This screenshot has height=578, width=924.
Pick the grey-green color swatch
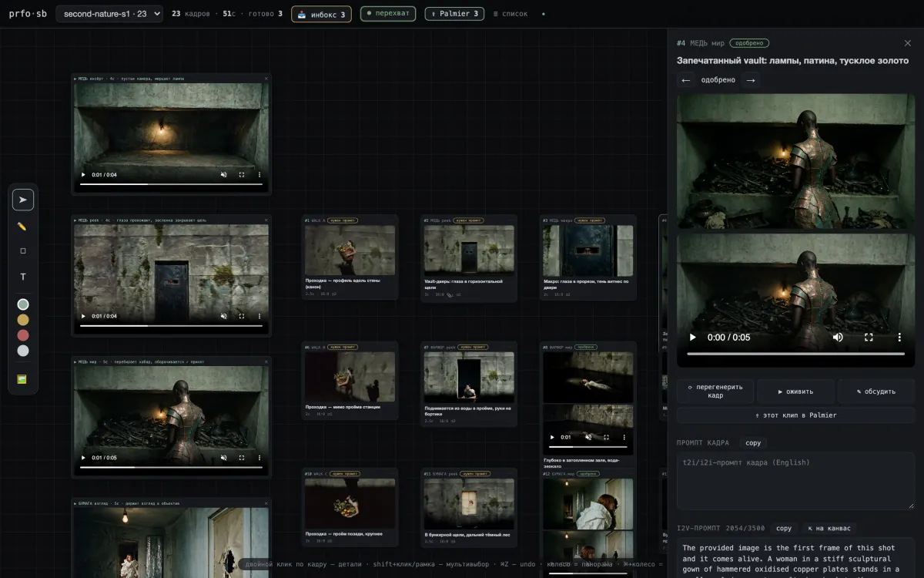[x=23, y=304]
